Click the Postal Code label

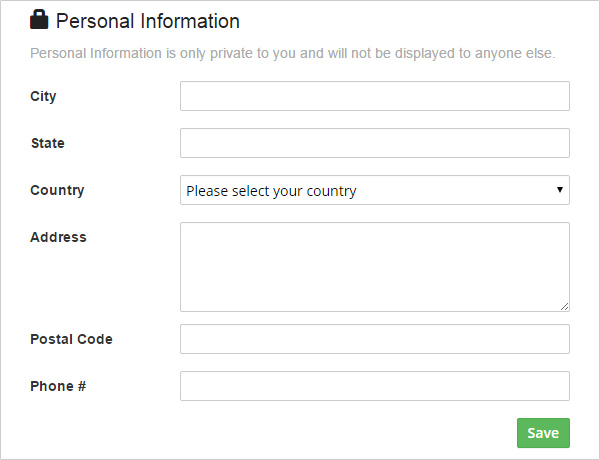click(71, 339)
